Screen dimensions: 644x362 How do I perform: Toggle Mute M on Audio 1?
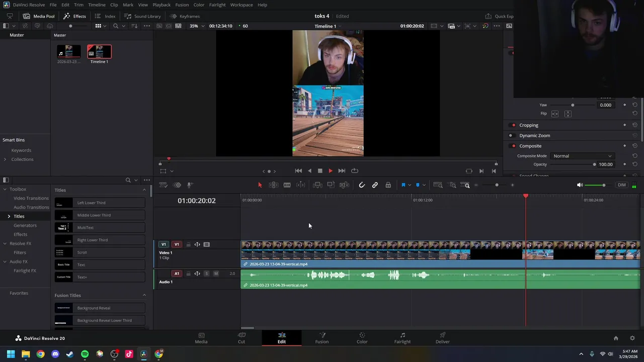click(x=216, y=274)
